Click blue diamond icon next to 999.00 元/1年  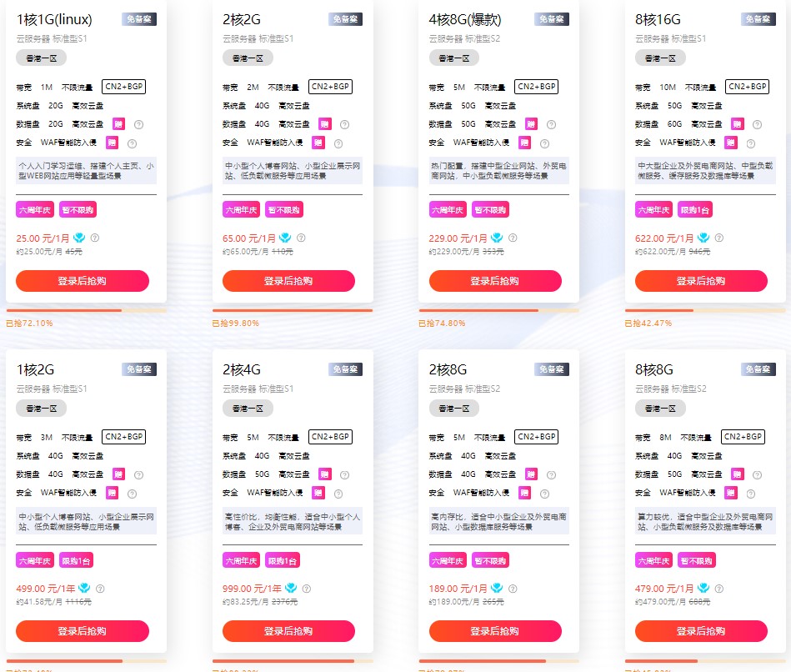[x=291, y=587]
